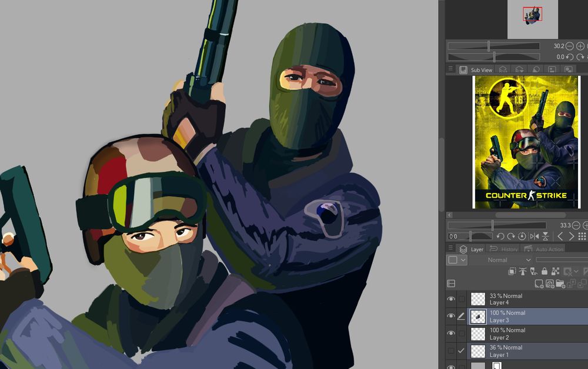Toggle Lock Transparent Pixels

click(x=556, y=271)
